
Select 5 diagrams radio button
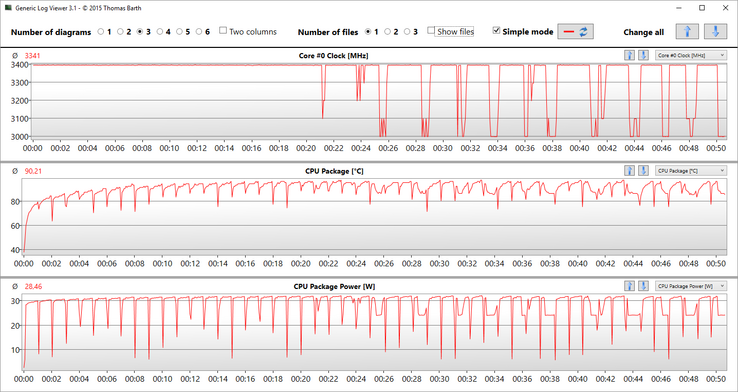[179, 32]
